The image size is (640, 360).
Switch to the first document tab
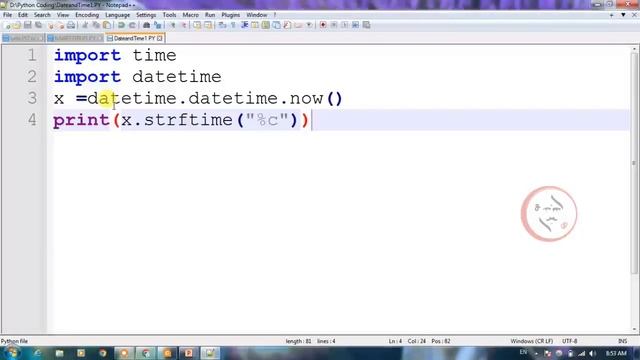click(22, 38)
